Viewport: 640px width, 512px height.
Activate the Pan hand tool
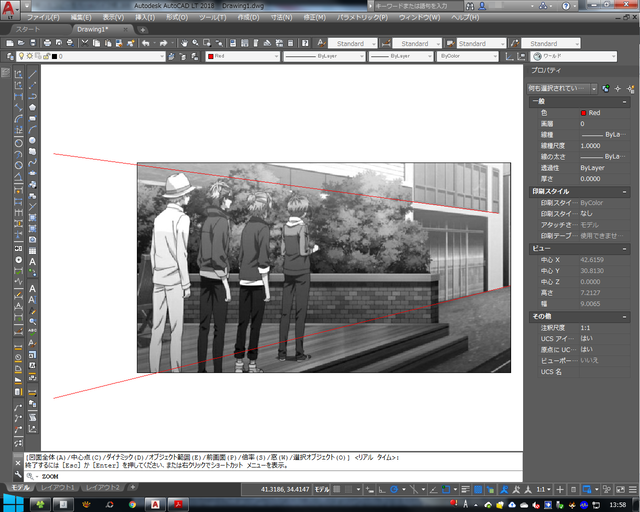click(184, 43)
